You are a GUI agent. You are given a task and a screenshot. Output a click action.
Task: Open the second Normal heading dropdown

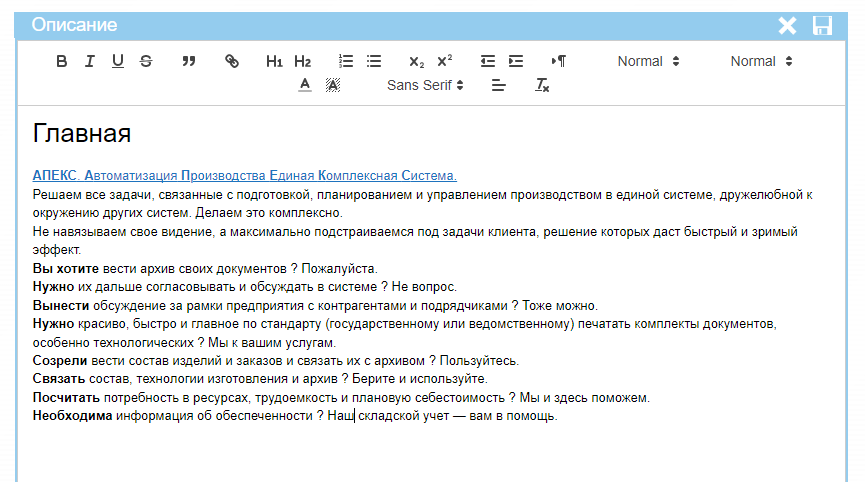pyautogui.click(x=761, y=61)
